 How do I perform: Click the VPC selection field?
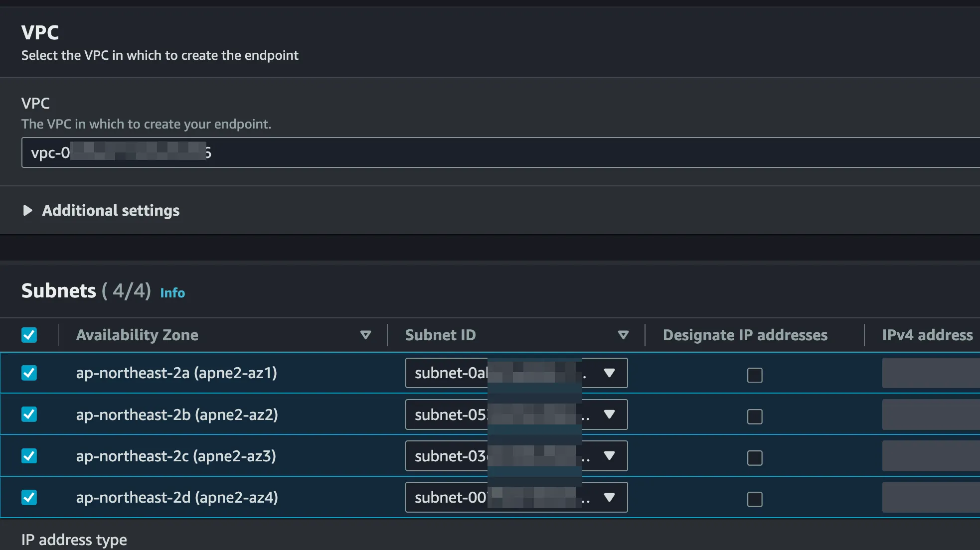498,152
